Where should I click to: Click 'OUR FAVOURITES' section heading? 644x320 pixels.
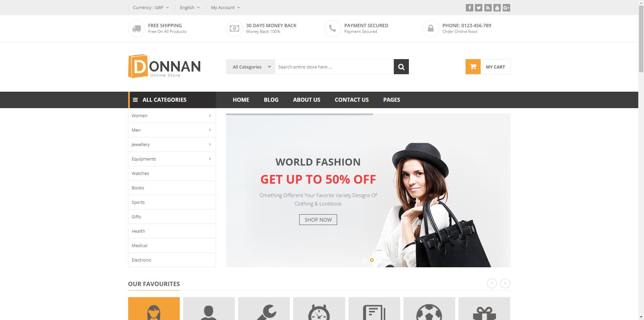coord(154,284)
